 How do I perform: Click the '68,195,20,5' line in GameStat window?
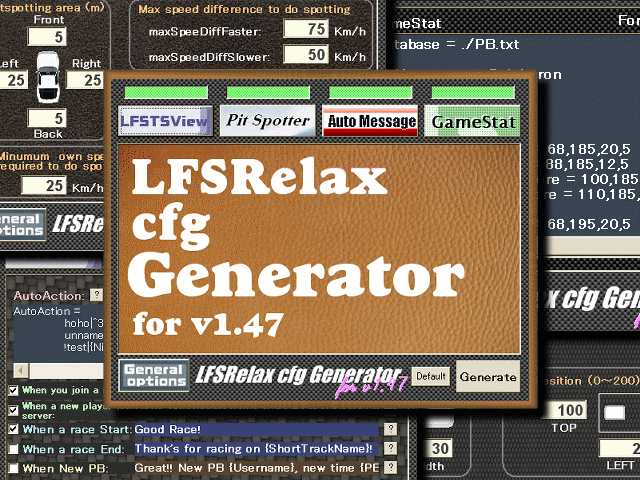click(x=589, y=224)
